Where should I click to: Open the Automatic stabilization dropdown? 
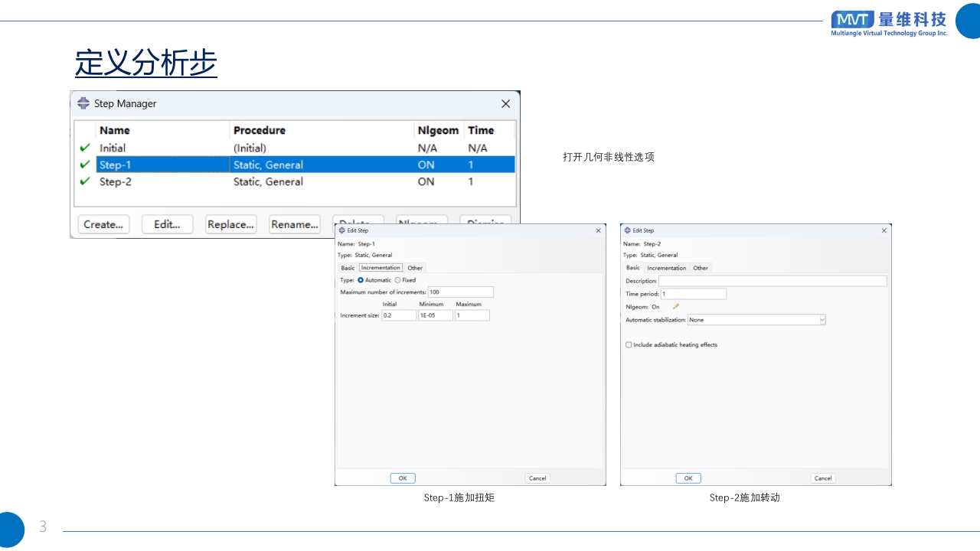822,320
